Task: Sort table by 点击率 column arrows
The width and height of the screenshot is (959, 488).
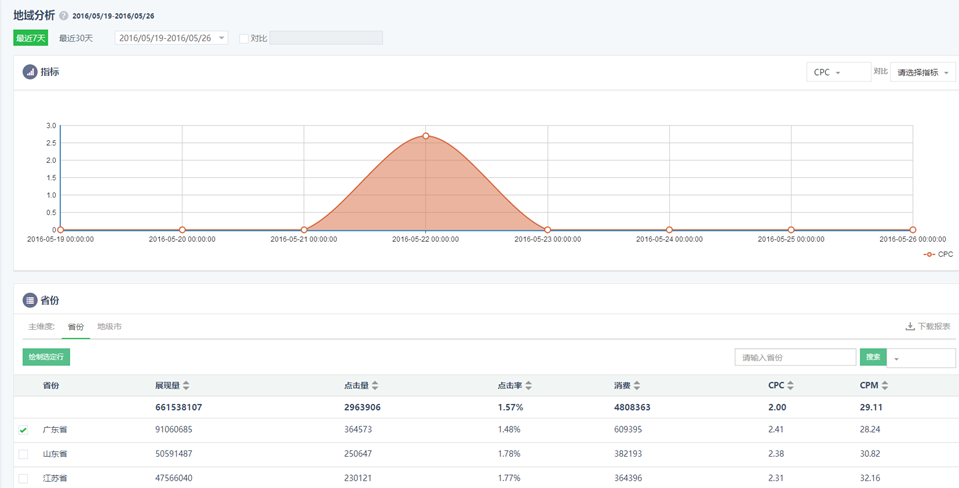Action: 529,386
